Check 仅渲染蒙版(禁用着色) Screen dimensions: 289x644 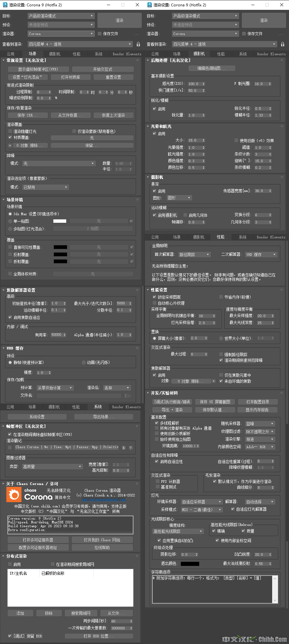click(x=74, y=131)
